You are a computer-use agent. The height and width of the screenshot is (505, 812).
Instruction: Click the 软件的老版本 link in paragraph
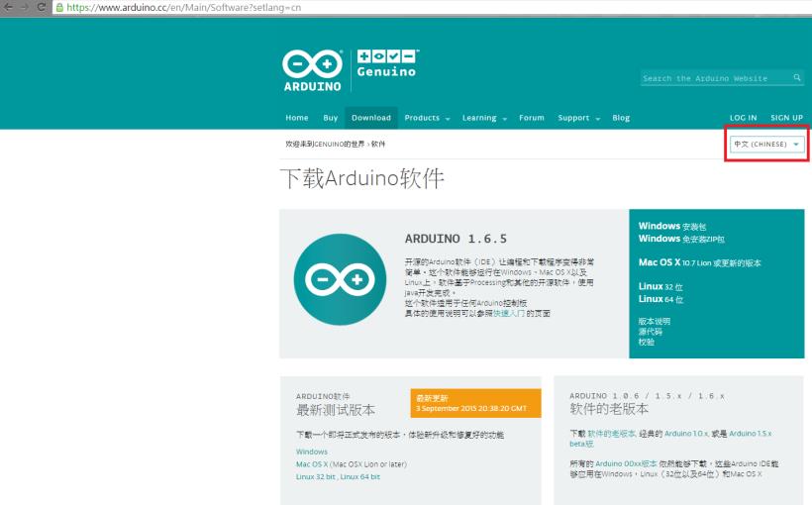click(611, 434)
